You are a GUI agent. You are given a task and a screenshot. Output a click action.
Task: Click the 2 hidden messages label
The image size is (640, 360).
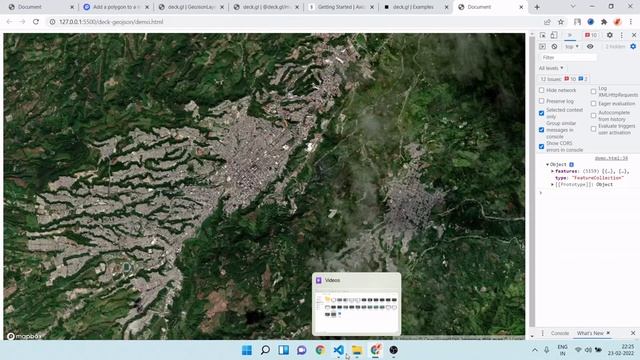[615, 47]
